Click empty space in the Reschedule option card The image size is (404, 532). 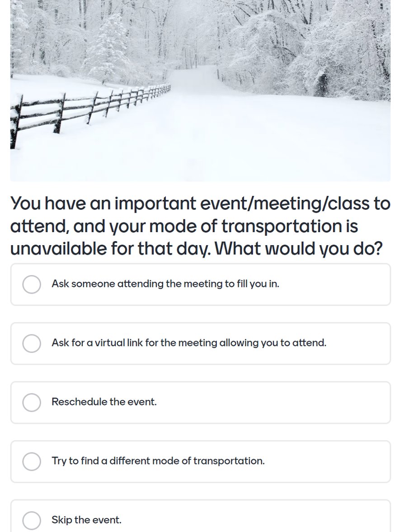[x=271, y=403]
